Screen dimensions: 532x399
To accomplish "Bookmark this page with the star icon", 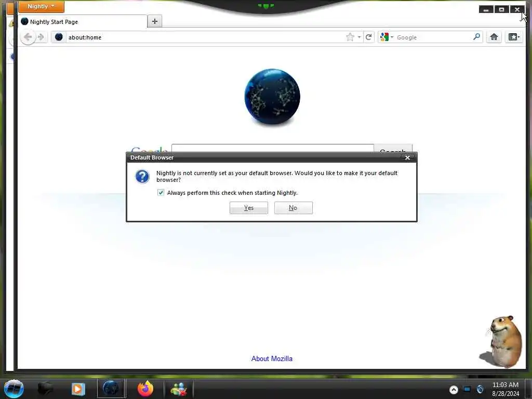I will pos(350,37).
